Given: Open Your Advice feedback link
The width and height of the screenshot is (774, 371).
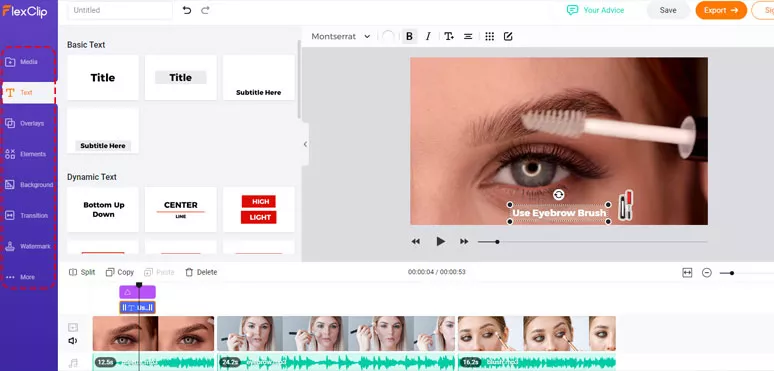Looking at the screenshot, I should click(595, 10).
